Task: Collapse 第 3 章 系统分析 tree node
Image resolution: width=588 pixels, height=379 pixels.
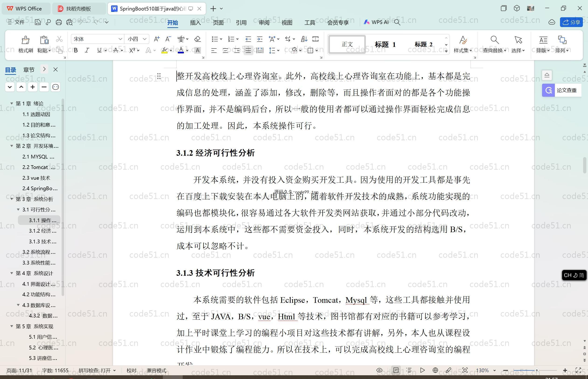Action: (12, 199)
